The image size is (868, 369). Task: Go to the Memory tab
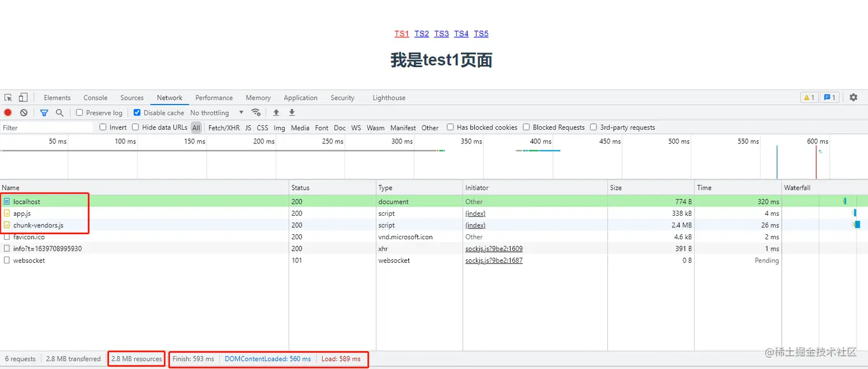258,98
